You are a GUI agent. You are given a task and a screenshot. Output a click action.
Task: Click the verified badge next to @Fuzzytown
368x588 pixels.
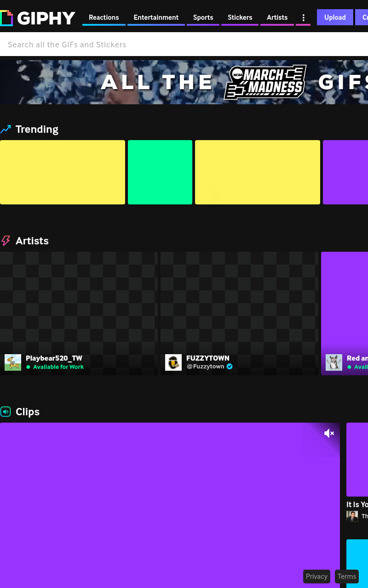point(230,367)
